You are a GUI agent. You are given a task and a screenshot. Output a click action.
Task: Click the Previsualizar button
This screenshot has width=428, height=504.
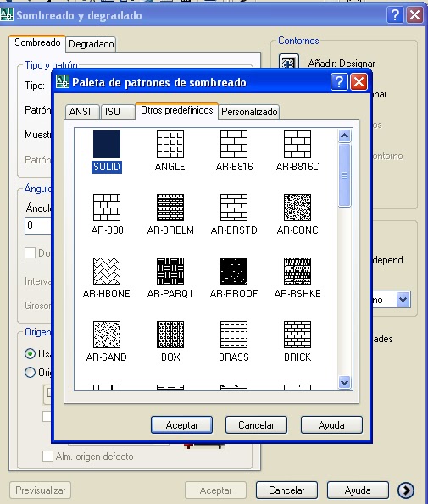tap(40, 490)
